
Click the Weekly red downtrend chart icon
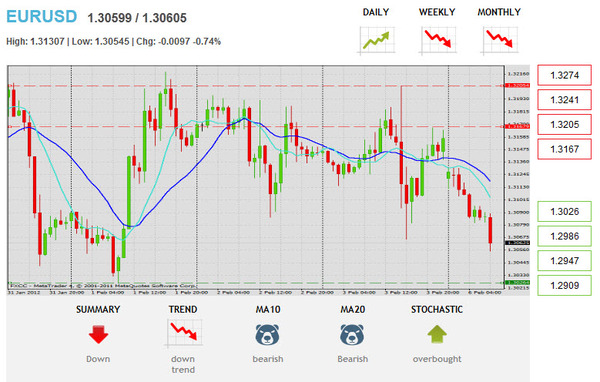point(438,40)
